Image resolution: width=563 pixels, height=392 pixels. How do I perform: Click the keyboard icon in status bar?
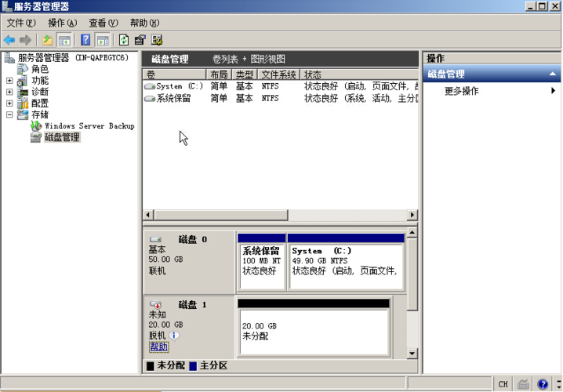click(x=523, y=384)
